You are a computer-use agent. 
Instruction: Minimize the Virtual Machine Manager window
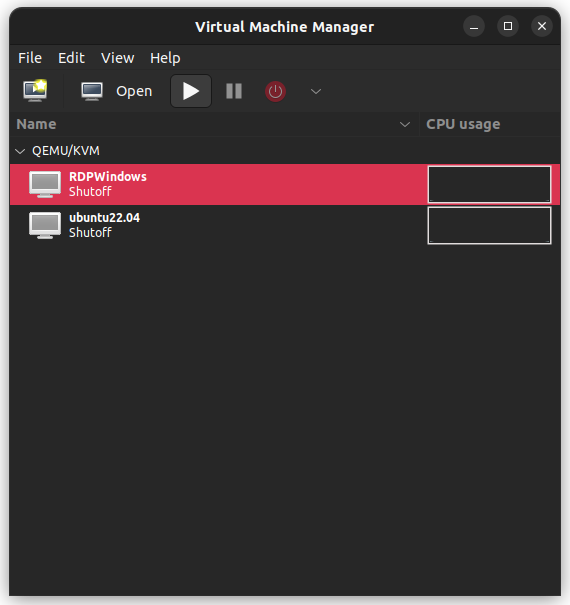click(x=474, y=26)
